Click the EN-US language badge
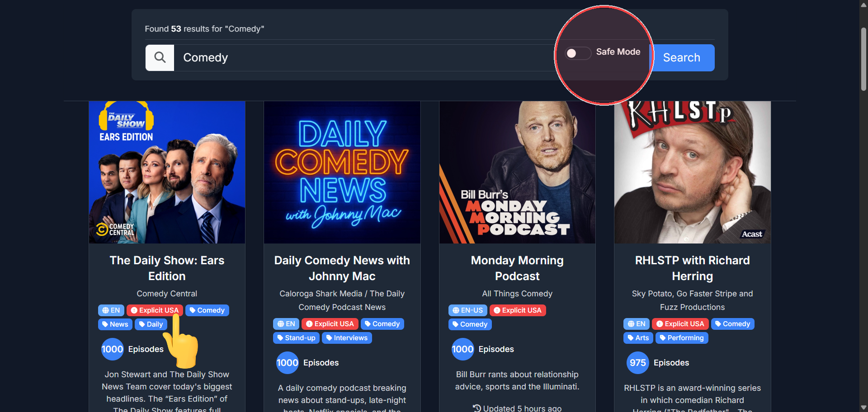Viewport: 868px width, 412px height. click(467, 310)
